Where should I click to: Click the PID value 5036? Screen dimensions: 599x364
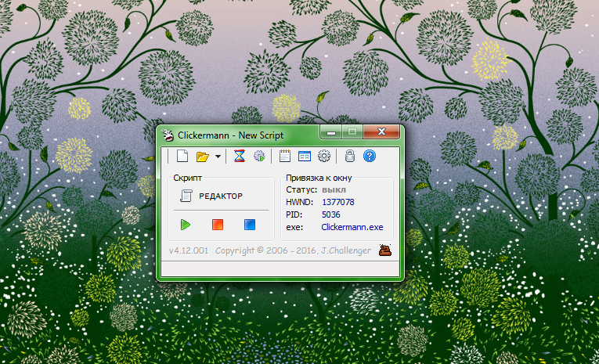pos(331,214)
